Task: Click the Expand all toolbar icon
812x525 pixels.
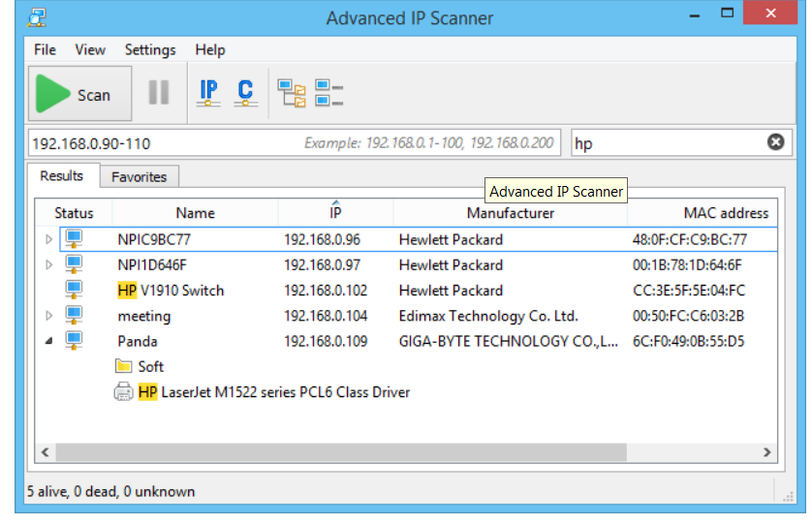Action: (x=292, y=93)
